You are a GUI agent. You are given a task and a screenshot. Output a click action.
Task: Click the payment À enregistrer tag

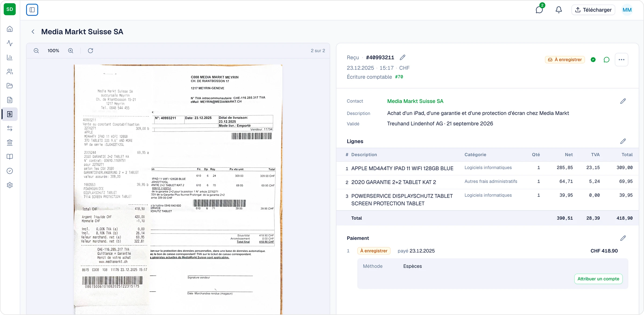click(374, 251)
